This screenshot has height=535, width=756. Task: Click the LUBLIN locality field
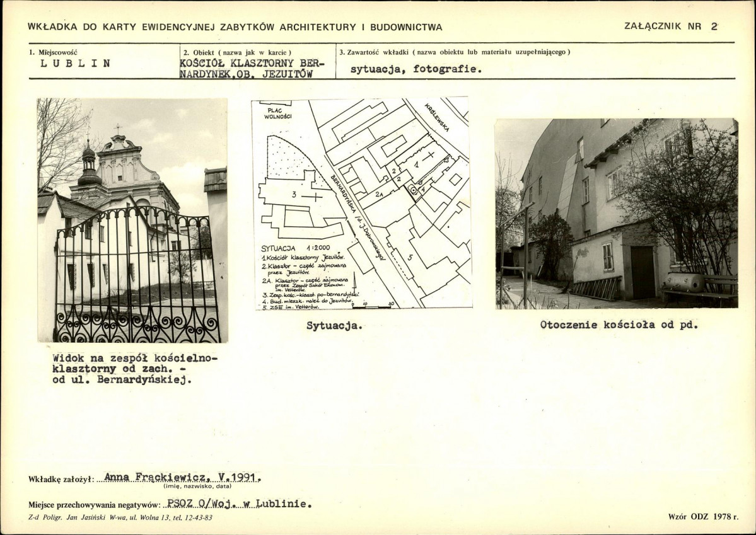tap(76, 63)
